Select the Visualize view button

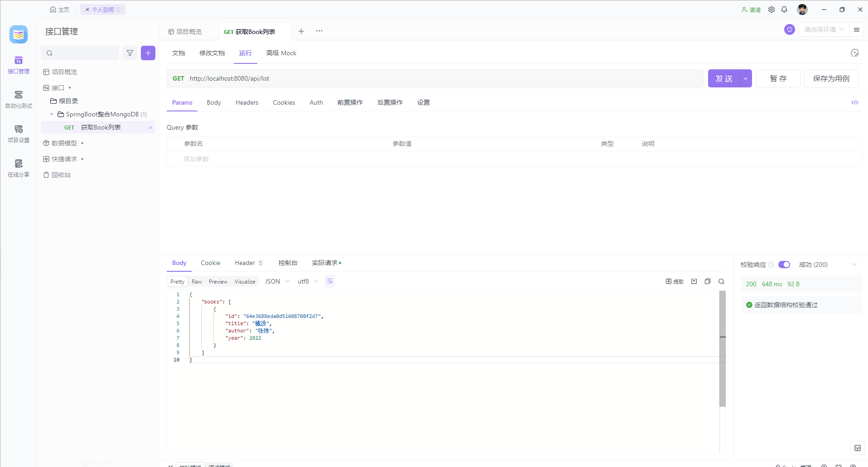pos(245,281)
